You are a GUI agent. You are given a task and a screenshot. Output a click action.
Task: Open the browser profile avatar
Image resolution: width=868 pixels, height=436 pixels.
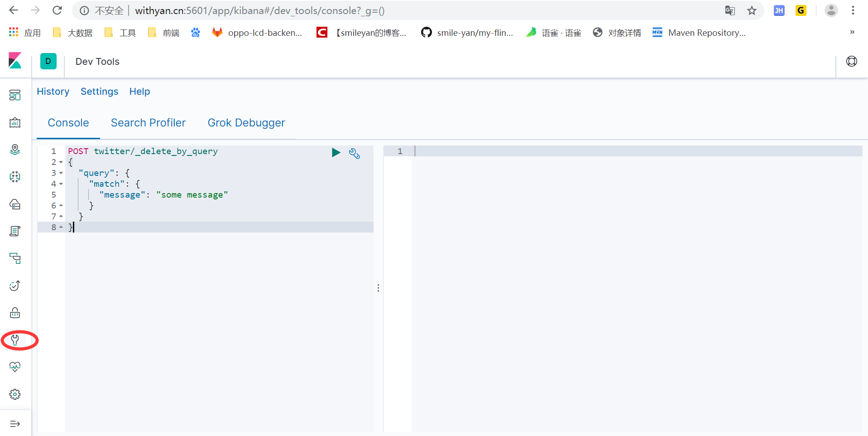831,10
